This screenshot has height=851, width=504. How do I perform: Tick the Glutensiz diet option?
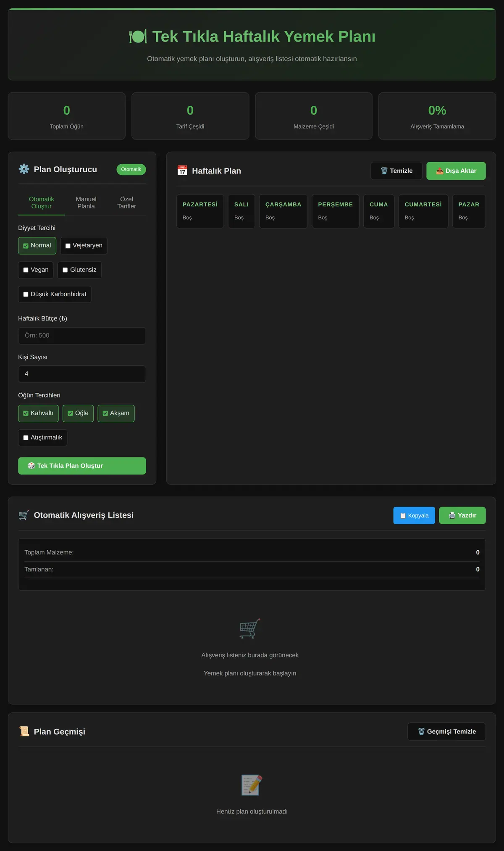coord(65,270)
